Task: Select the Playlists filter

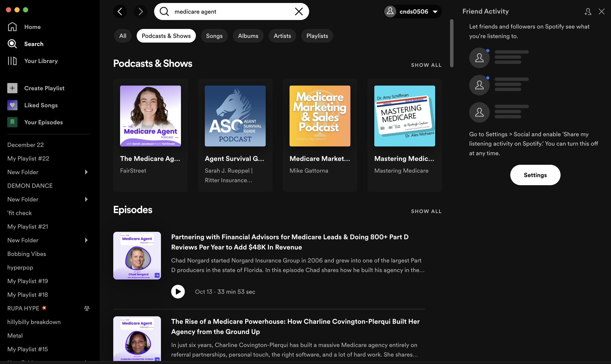Action: click(x=317, y=36)
